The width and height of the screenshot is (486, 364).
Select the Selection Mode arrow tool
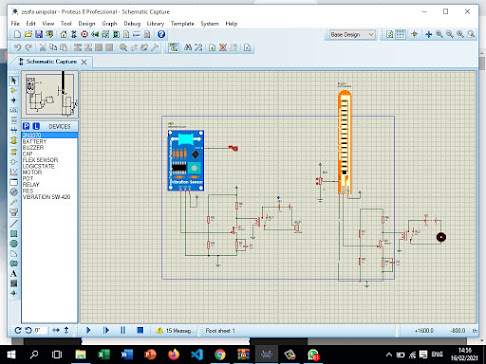[14, 81]
